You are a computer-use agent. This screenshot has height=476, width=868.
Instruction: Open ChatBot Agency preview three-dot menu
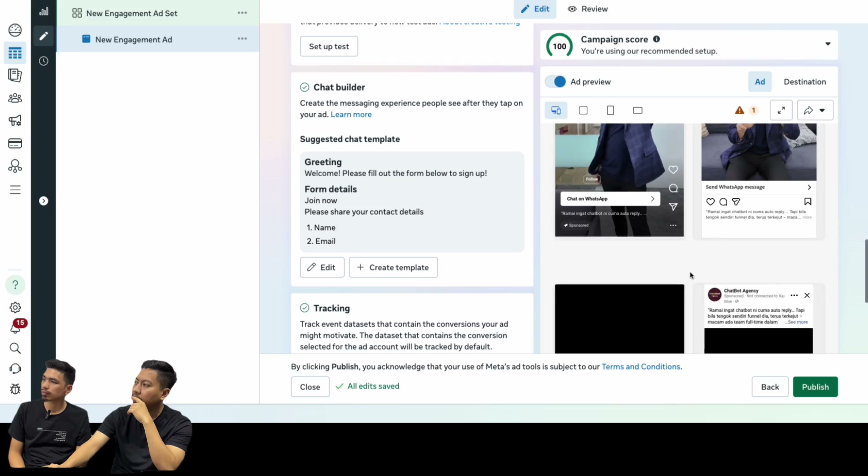click(x=794, y=295)
